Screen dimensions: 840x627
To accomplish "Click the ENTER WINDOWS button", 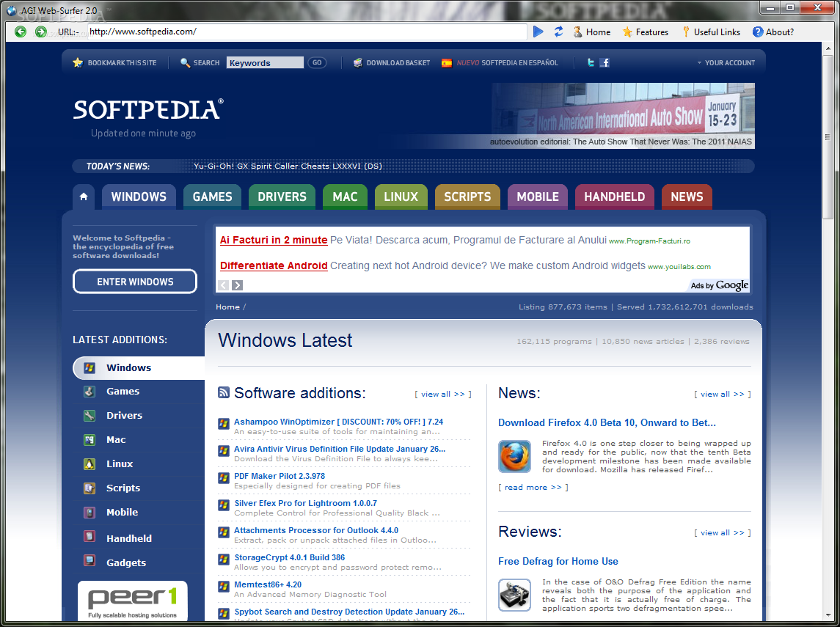I will click(x=135, y=282).
